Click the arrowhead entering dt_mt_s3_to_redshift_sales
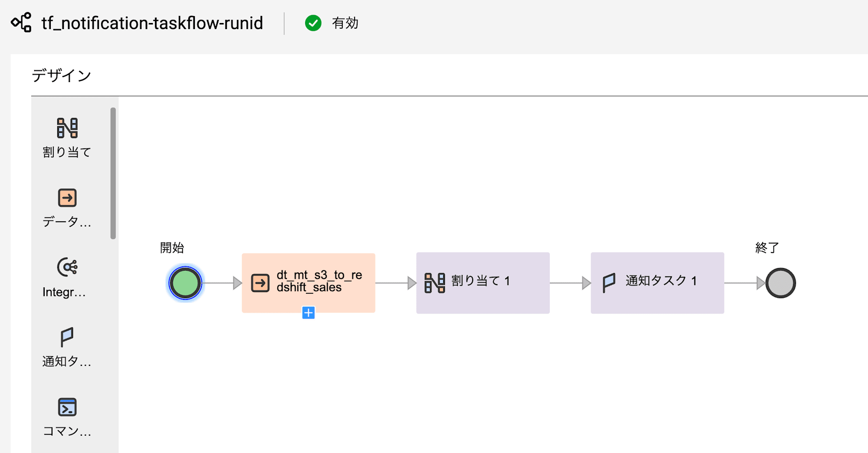 237,283
